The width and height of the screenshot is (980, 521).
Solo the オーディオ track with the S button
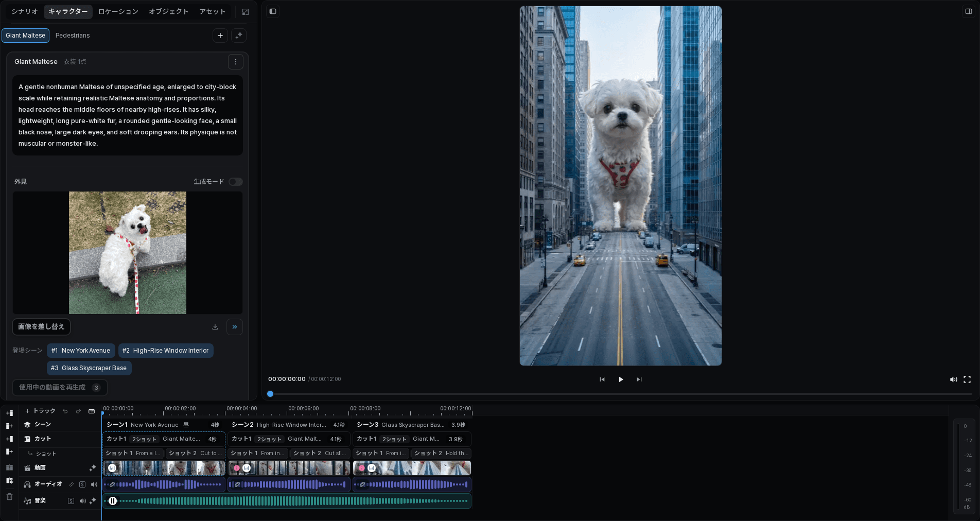82,484
